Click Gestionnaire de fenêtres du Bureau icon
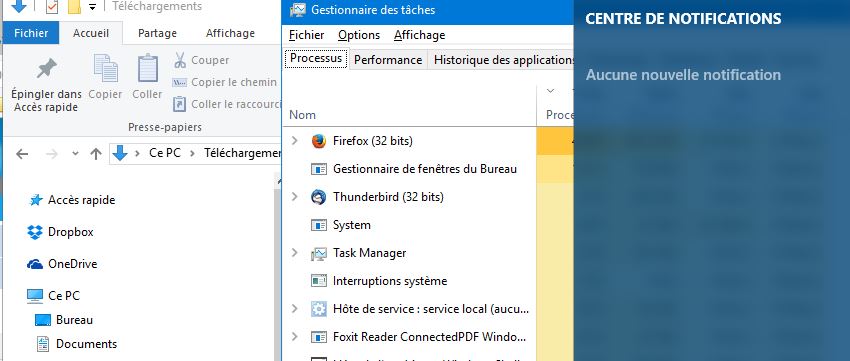850x361 pixels. [319, 169]
